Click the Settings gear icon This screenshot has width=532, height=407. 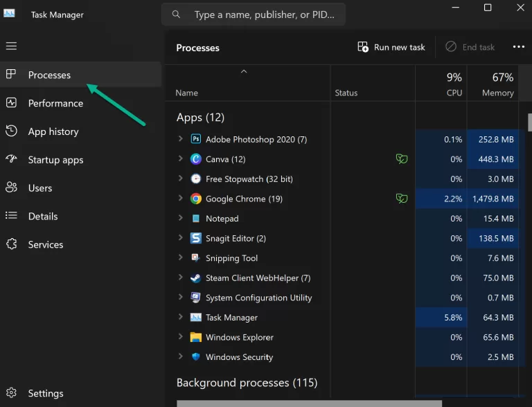pos(11,392)
